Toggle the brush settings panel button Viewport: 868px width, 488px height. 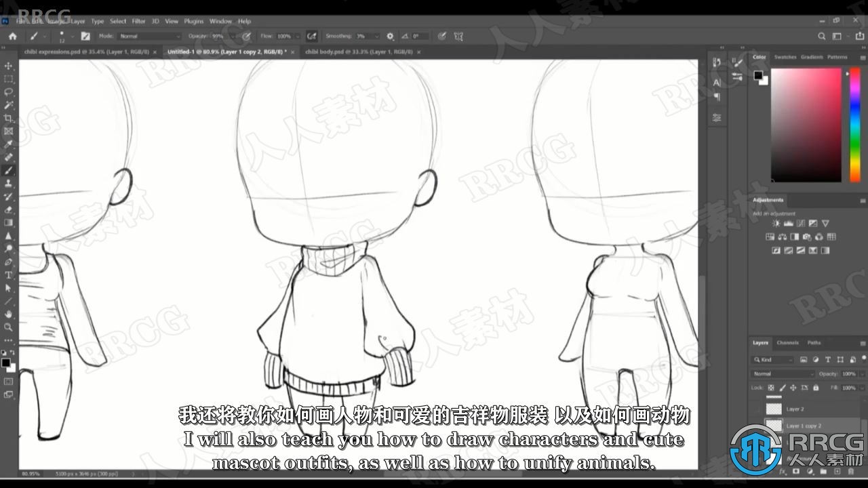point(85,36)
